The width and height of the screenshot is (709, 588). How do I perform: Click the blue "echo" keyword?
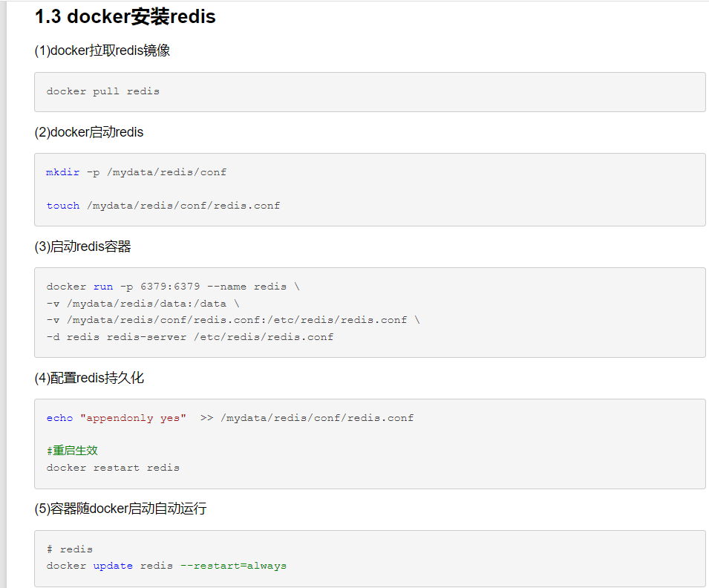tap(59, 418)
